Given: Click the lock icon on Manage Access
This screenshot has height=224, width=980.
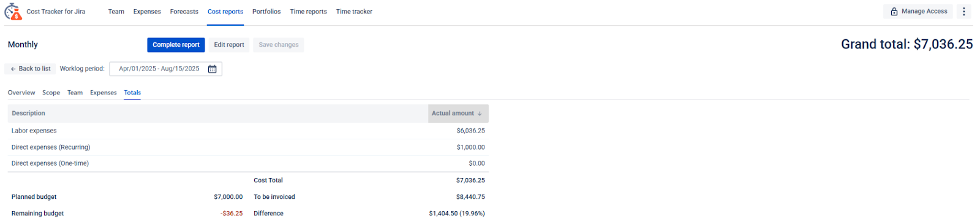Looking at the screenshot, I should point(894,12).
